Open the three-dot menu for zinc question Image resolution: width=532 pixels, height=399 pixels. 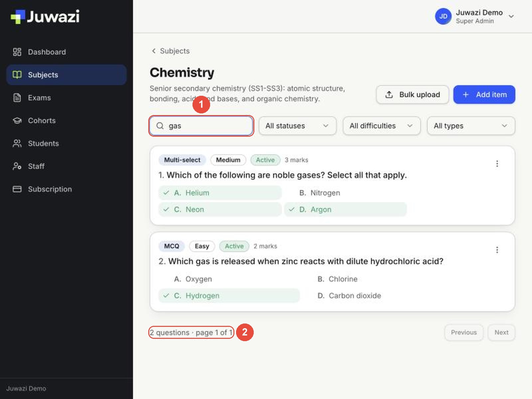(x=497, y=250)
